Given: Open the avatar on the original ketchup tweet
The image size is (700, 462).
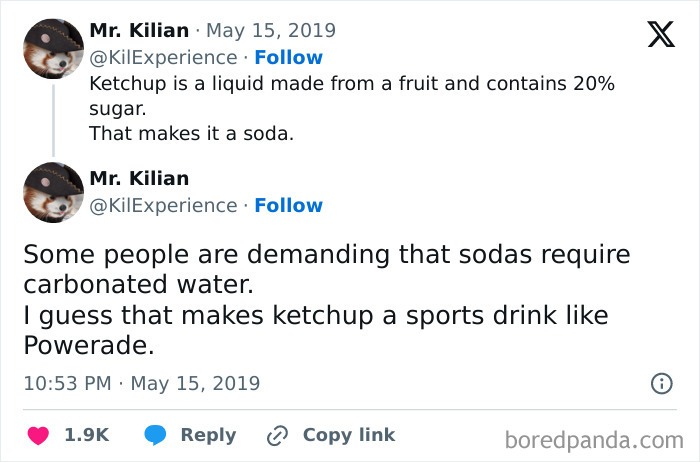Looking at the screenshot, I should click(53, 49).
